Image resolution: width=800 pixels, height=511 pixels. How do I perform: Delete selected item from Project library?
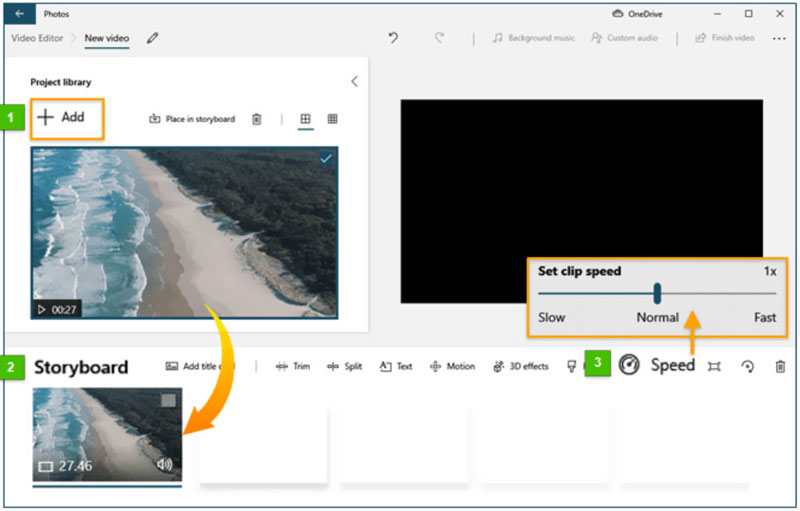pos(257,119)
